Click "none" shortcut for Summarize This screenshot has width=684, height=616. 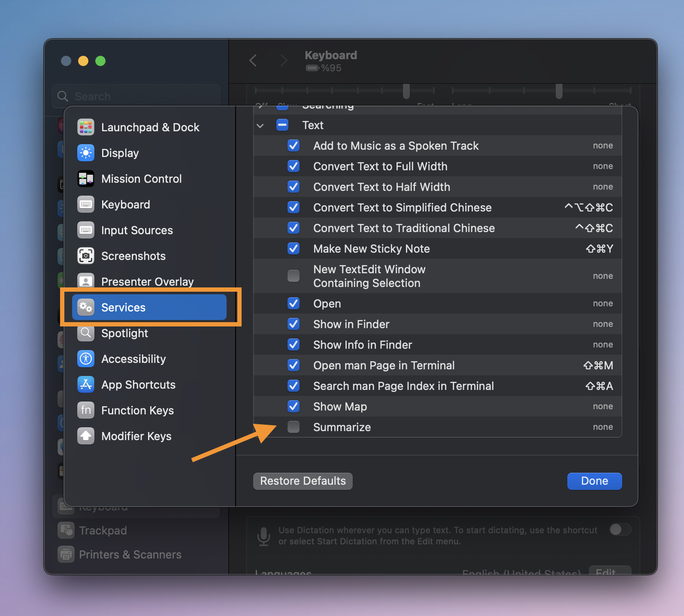click(603, 427)
